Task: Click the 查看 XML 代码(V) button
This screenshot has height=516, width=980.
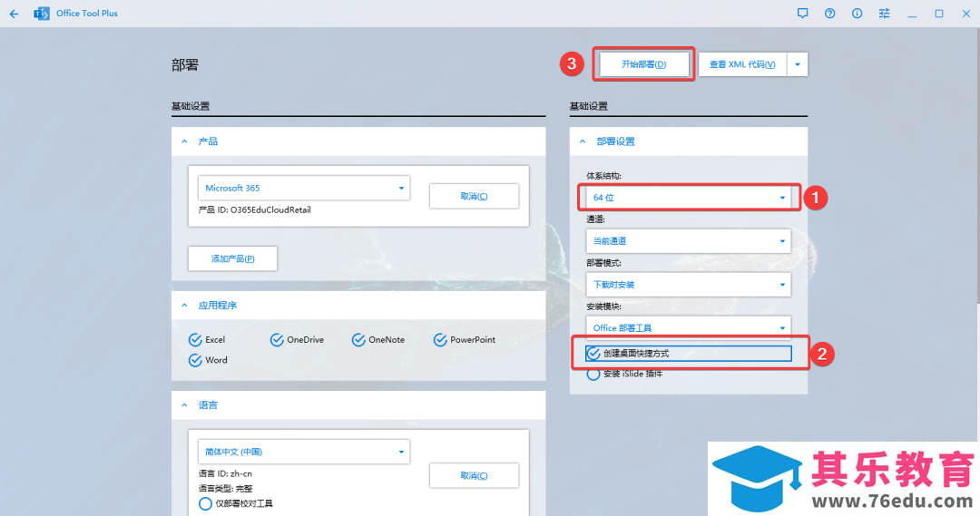Action: 742,64
